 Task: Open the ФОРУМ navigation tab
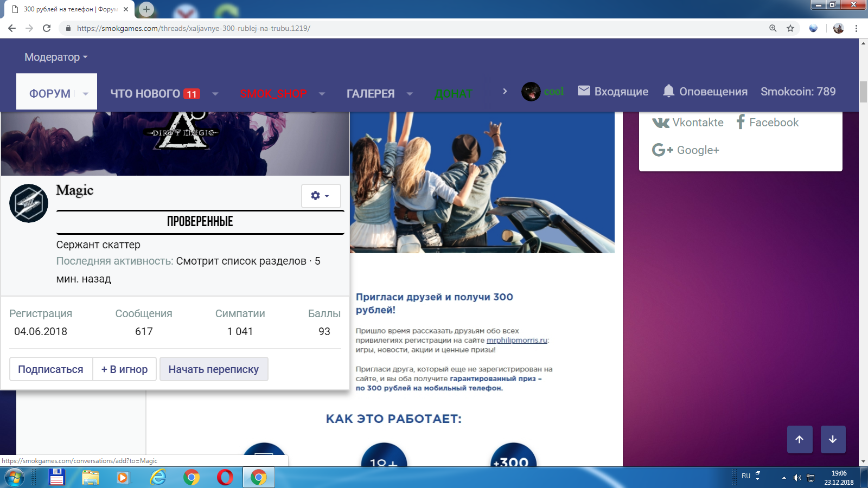[50, 93]
